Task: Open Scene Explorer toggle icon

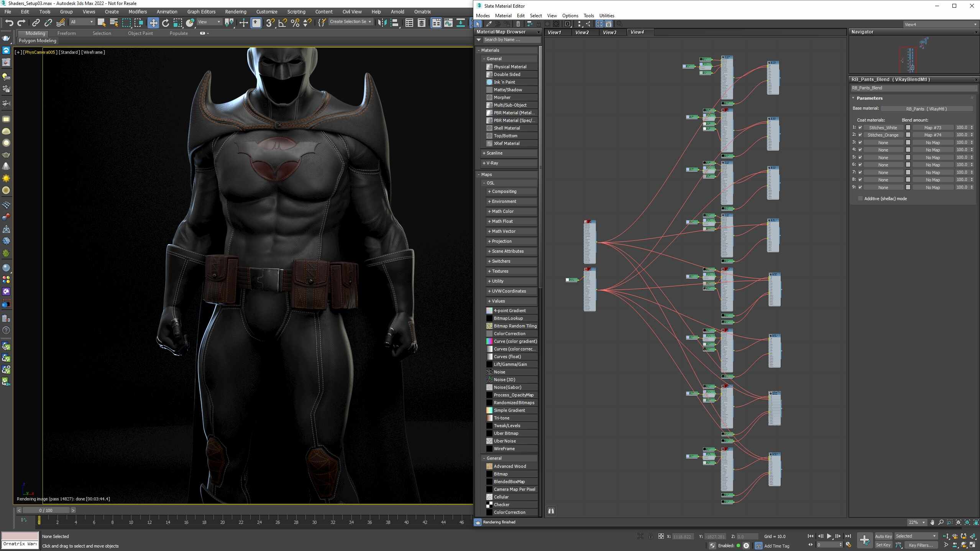Action: (x=409, y=23)
